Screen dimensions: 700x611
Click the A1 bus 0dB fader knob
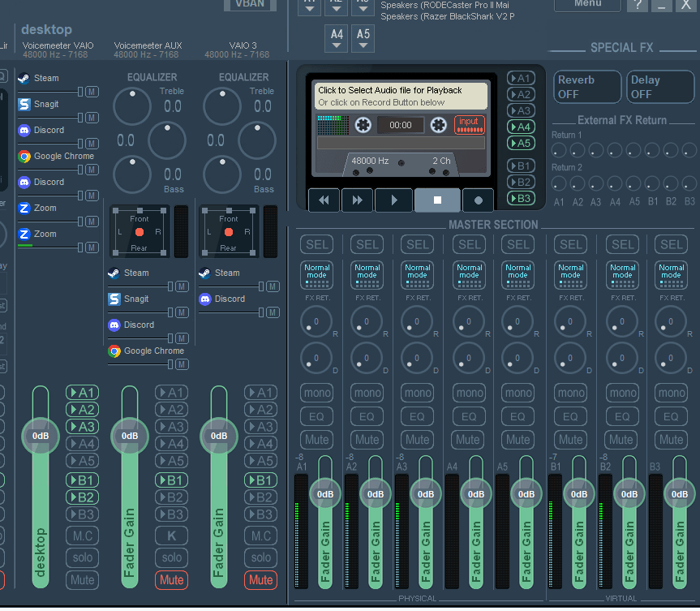[x=325, y=494]
